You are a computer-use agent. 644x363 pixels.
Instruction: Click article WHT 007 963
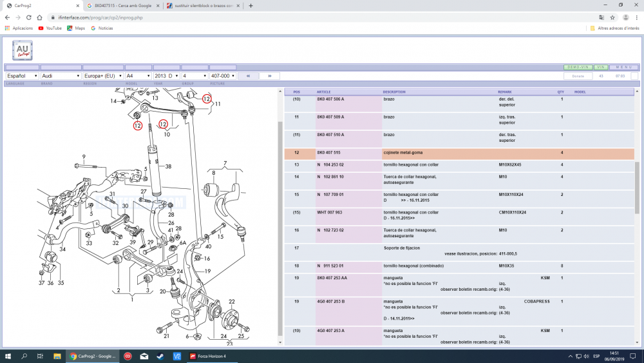coord(329,213)
